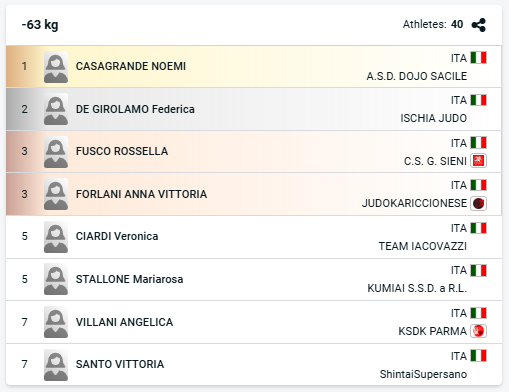Click the -63 kg category heading
Image resolution: width=509 pixels, height=392 pixels.
tap(40, 25)
